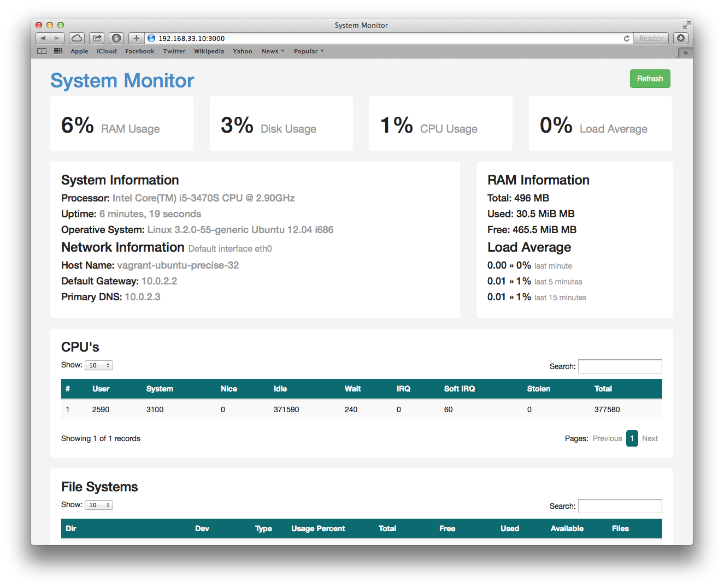Sort CPU table by Wait column
724x588 pixels.
click(352, 389)
